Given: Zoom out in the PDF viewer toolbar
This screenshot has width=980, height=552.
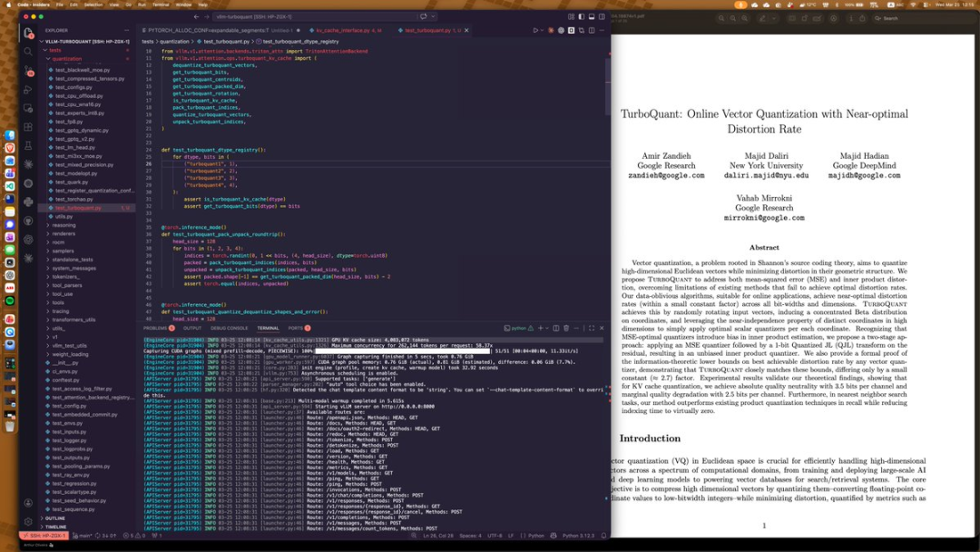Looking at the screenshot, I should pos(722,18).
